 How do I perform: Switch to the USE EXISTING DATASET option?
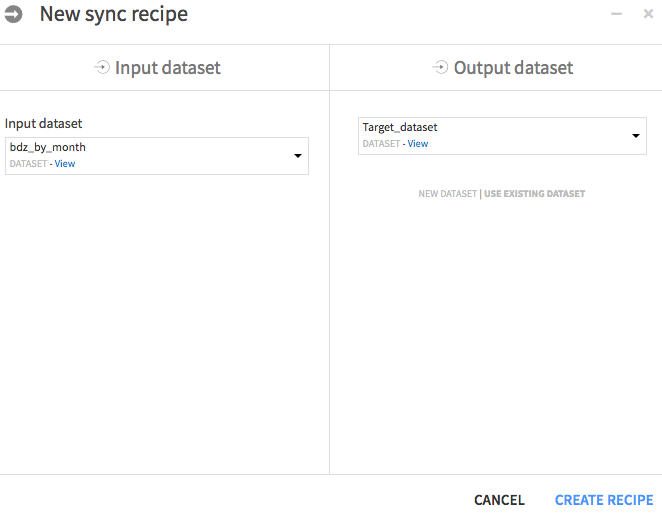(x=535, y=194)
